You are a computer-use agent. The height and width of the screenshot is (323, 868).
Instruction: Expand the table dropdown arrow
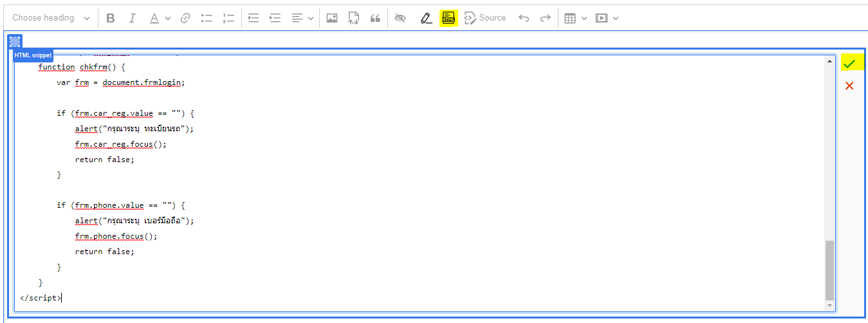coord(584,18)
